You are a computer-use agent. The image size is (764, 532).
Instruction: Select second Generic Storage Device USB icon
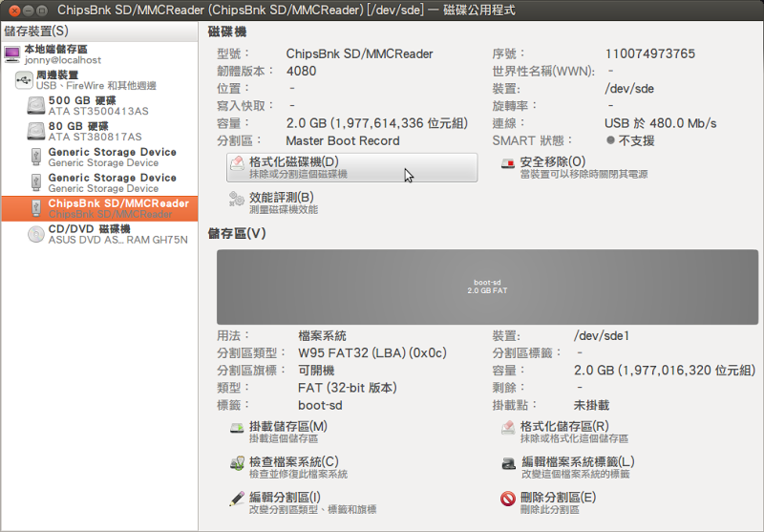coord(36,182)
